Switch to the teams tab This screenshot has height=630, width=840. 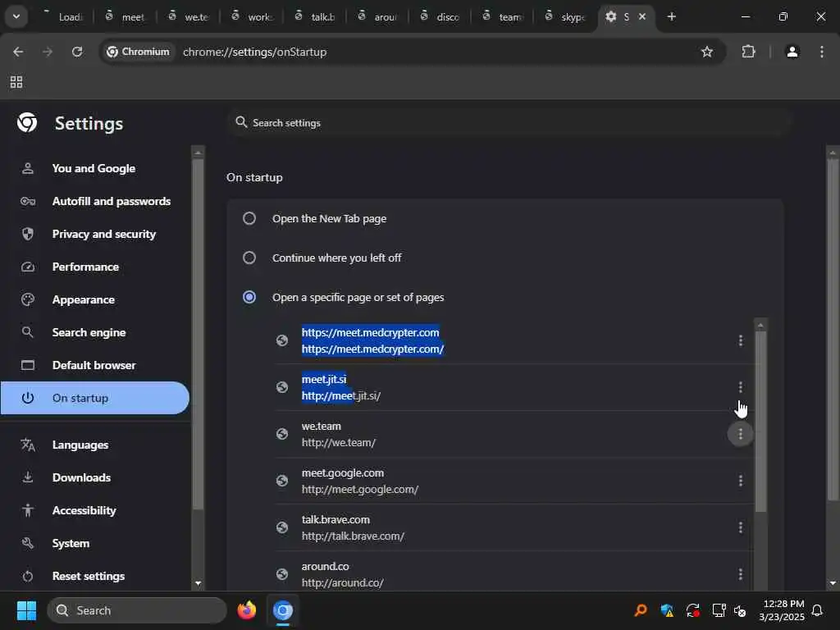click(x=504, y=16)
